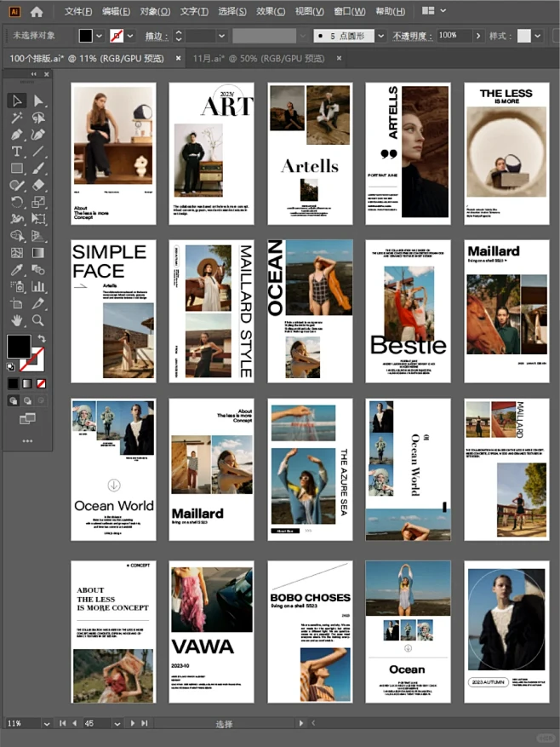Set paint mode to None
Image resolution: width=560 pixels, height=747 pixels.
click(x=42, y=383)
